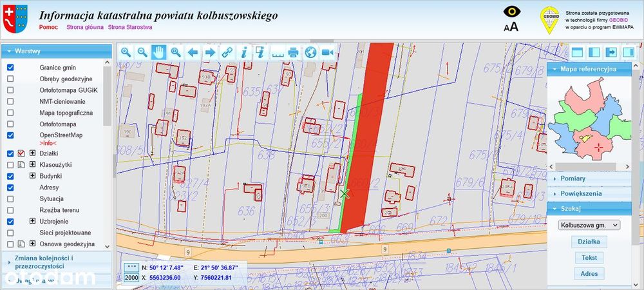Click the video camera icon in toolbar
This screenshot has height=290, width=644.
[327, 52]
